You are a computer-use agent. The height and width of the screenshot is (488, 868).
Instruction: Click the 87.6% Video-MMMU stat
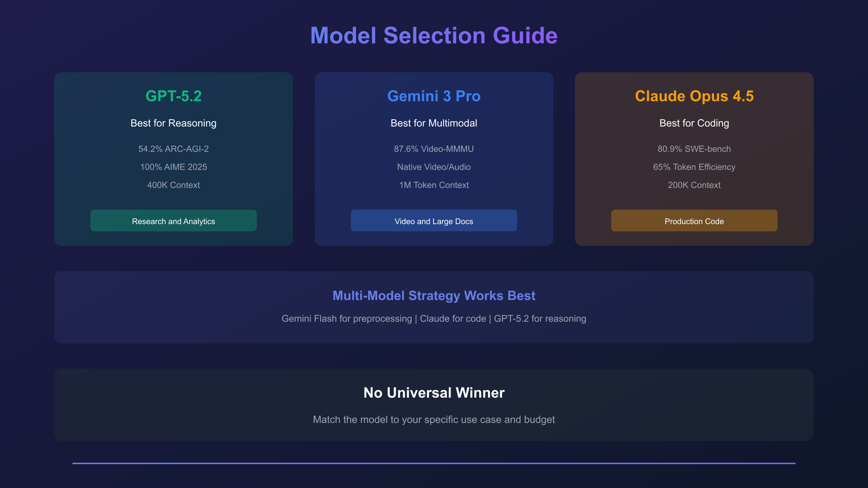[x=434, y=149]
